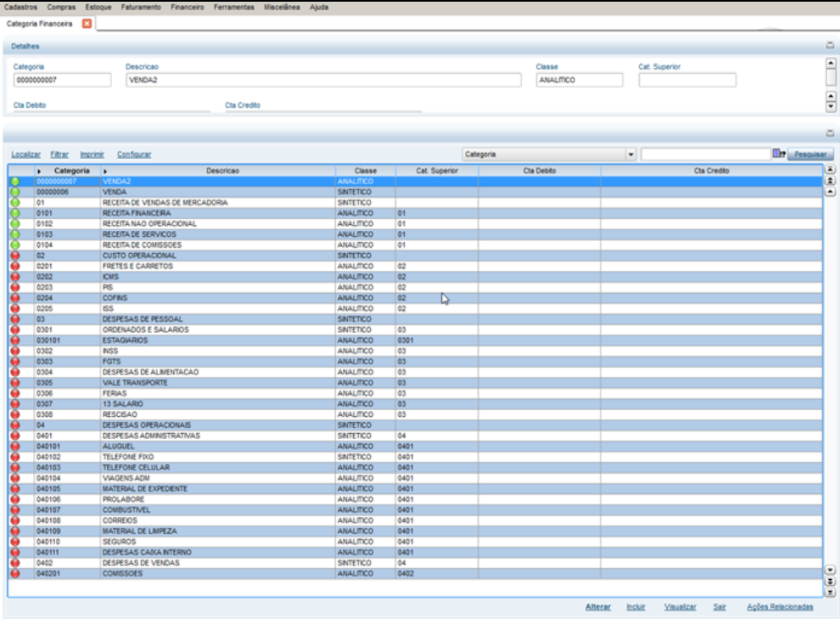The height and width of the screenshot is (619, 840).
Task: Click the Alterar link
Action: point(598,606)
